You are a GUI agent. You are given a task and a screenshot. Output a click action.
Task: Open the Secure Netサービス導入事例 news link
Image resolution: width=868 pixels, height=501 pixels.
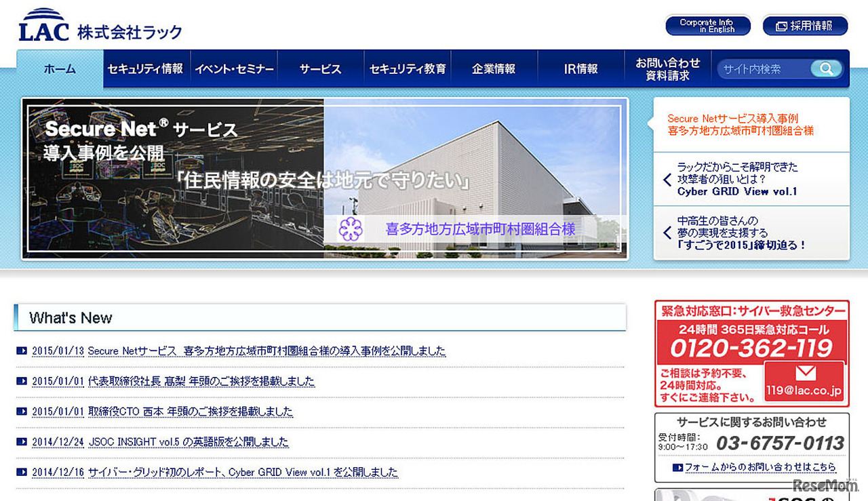[x=237, y=350]
